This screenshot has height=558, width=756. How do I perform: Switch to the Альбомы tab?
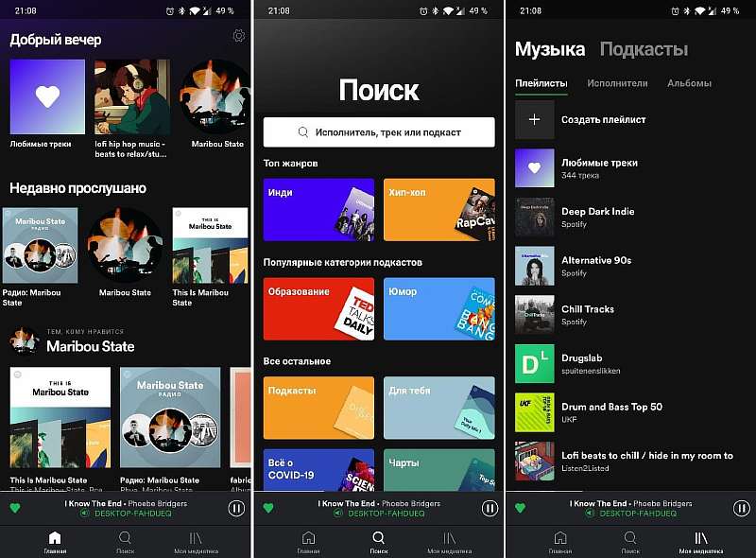pyautogui.click(x=689, y=83)
